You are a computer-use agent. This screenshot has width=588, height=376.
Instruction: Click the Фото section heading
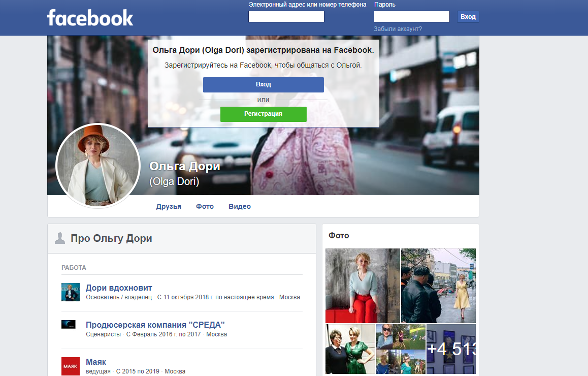[x=339, y=235]
